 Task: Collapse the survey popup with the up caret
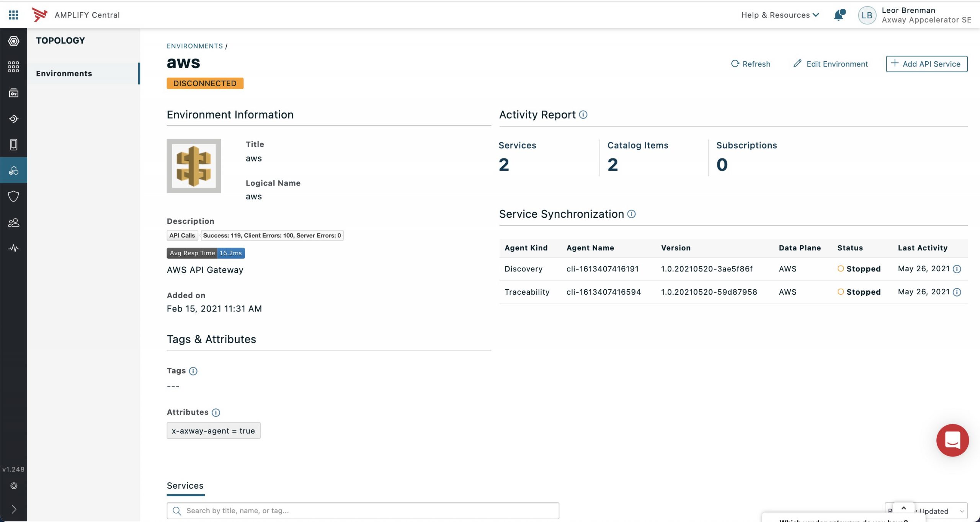click(903, 508)
